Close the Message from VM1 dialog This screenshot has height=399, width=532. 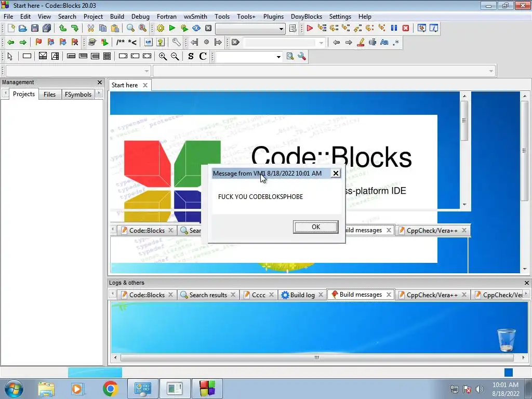[x=336, y=174]
